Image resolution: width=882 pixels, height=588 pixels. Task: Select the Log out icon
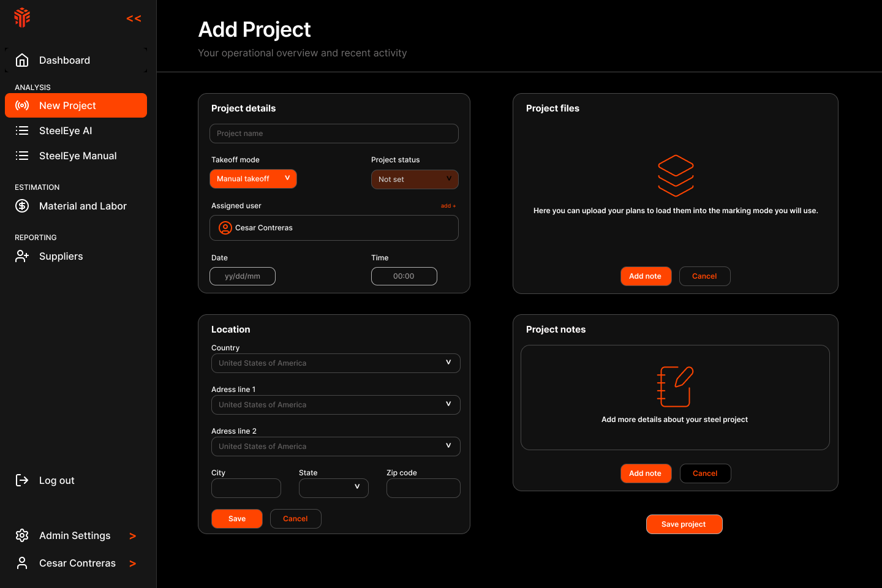(x=22, y=480)
